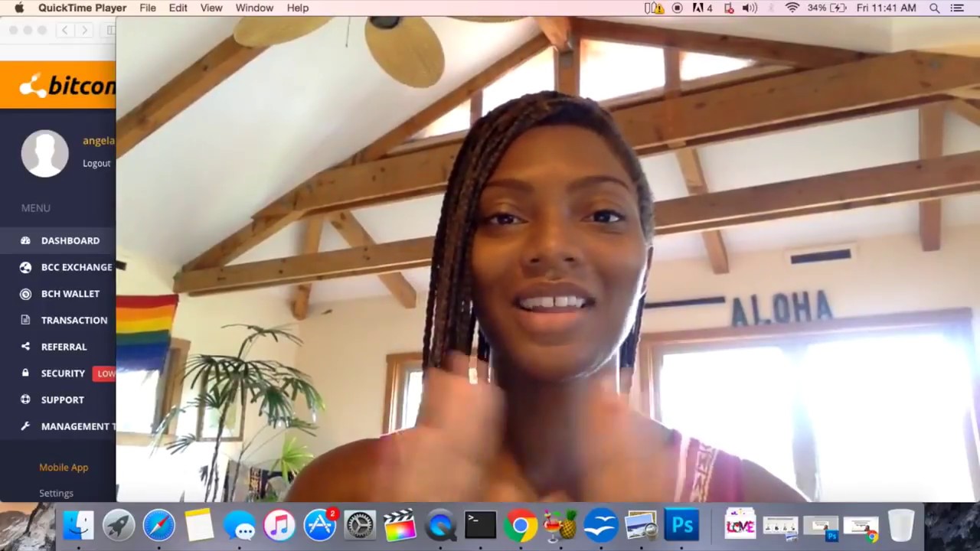Image resolution: width=980 pixels, height=551 pixels.
Task: Open the Help menu
Action: (x=298, y=8)
